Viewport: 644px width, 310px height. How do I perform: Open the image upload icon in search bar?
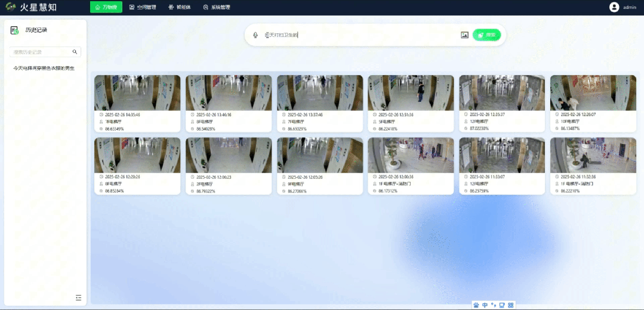pyautogui.click(x=464, y=35)
